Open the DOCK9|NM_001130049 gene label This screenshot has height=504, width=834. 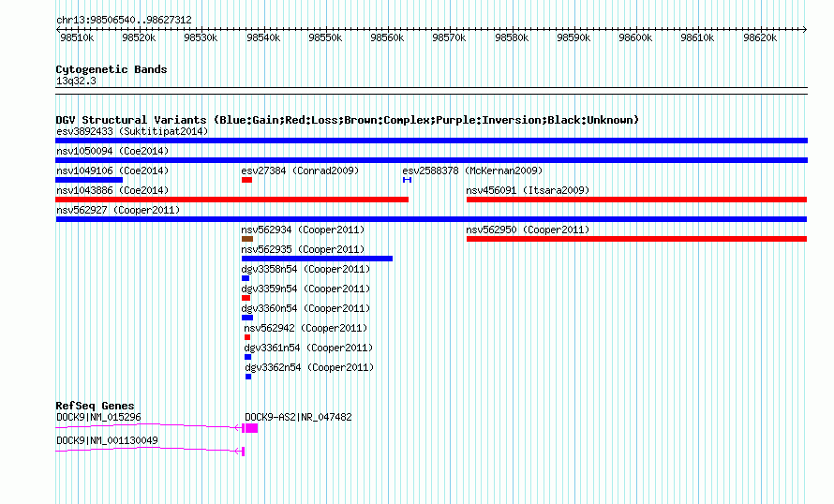[x=107, y=440]
